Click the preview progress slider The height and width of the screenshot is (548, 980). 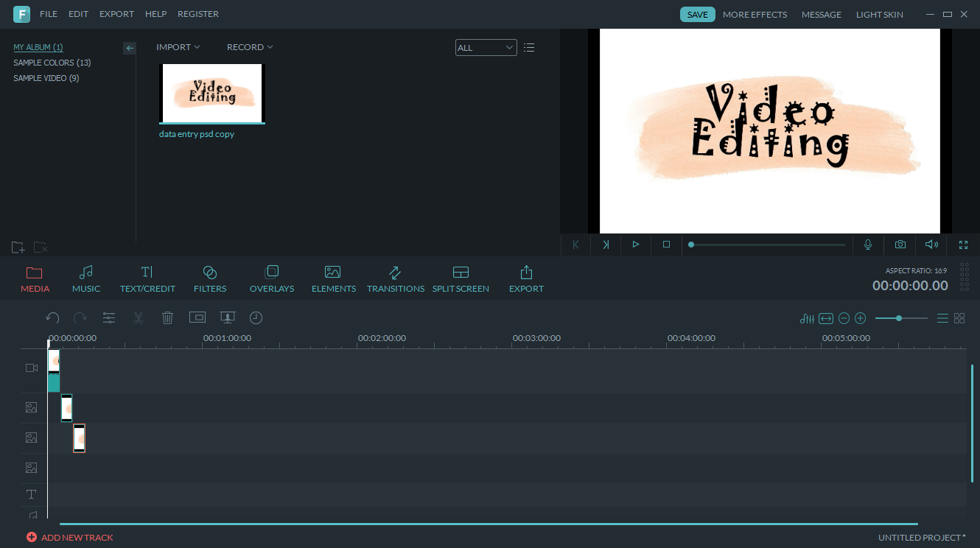(767, 245)
